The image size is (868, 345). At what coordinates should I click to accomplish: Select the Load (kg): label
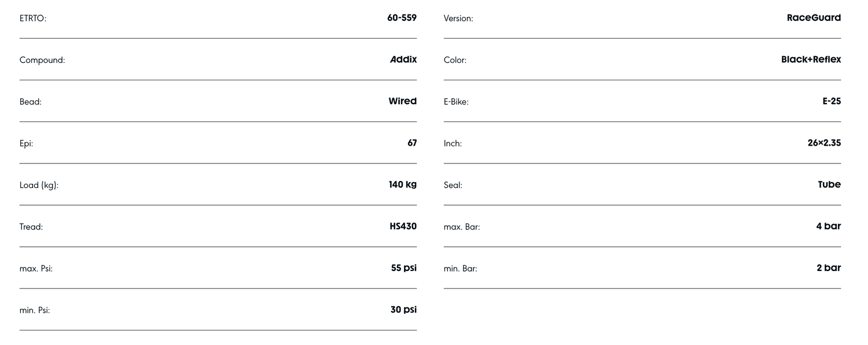pyautogui.click(x=39, y=186)
